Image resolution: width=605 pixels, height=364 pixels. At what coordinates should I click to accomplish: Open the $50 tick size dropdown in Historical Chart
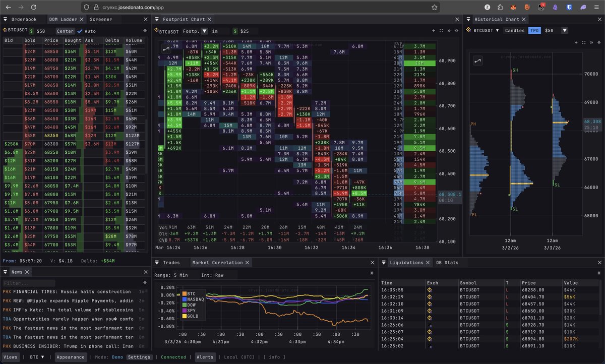coord(564,31)
